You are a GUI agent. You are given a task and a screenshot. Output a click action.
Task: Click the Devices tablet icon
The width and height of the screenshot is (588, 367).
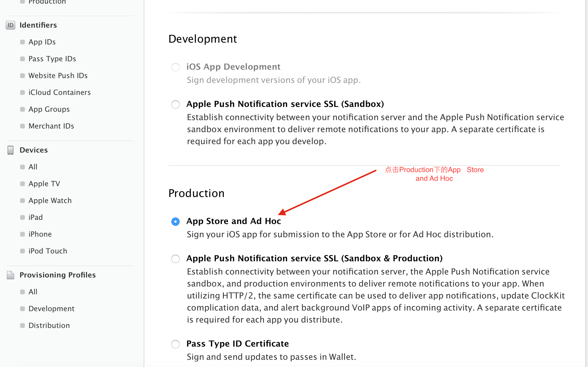pos(10,150)
